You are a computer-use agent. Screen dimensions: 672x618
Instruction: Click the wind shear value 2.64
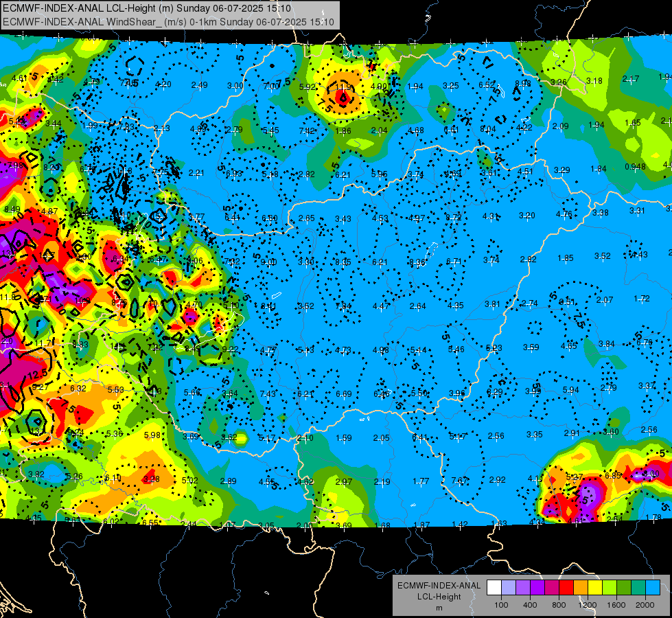pyautogui.click(x=418, y=306)
